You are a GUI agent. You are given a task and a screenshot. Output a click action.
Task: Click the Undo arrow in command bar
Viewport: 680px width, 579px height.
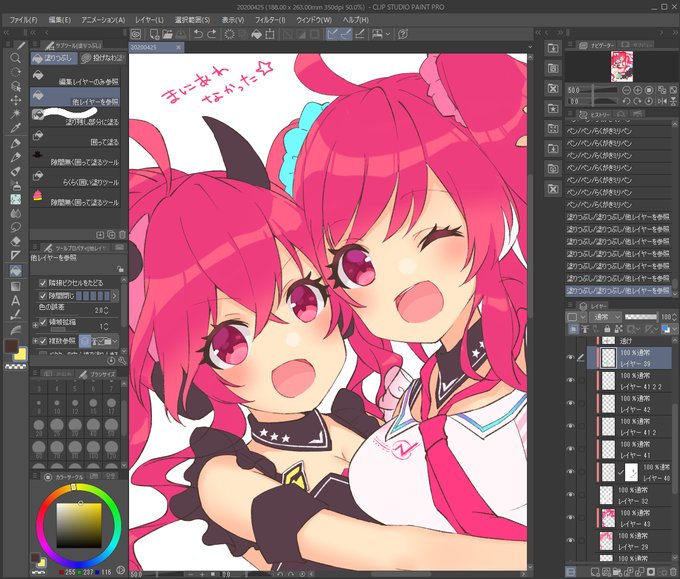(198, 34)
